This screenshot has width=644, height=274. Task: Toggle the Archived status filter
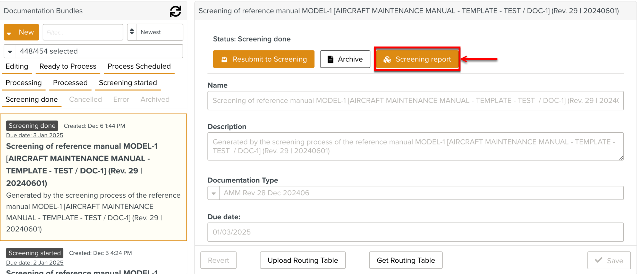(x=155, y=99)
